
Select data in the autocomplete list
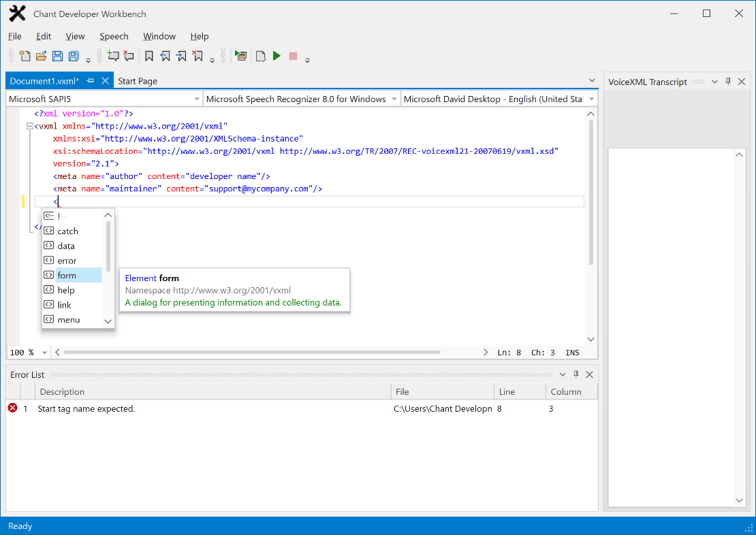72,246
